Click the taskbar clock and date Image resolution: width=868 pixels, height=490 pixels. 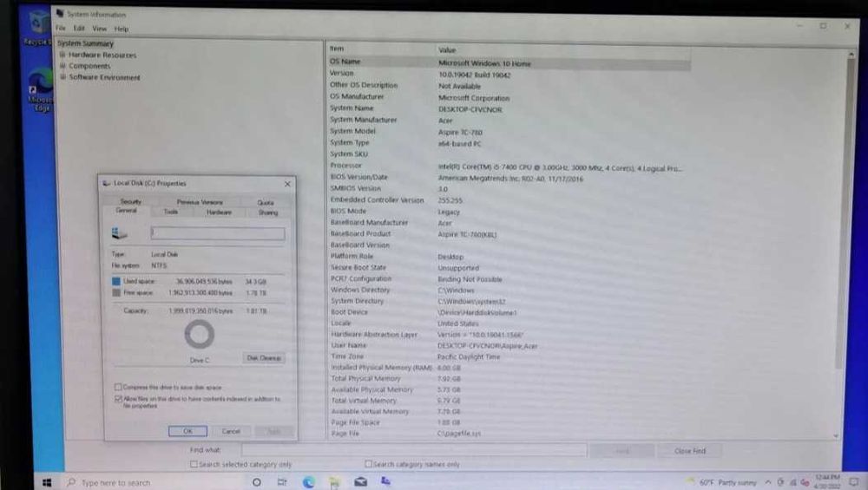(x=827, y=481)
